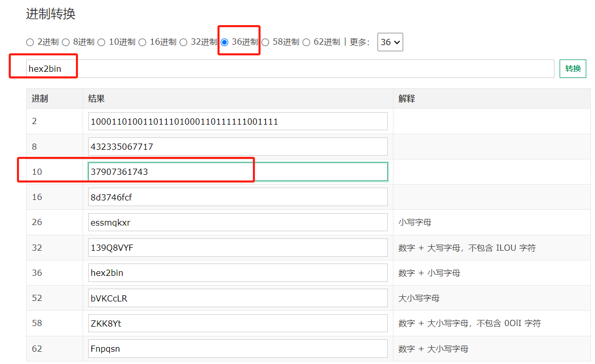
Task: Click the base 10 result field 37907361743
Action: point(237,172)
